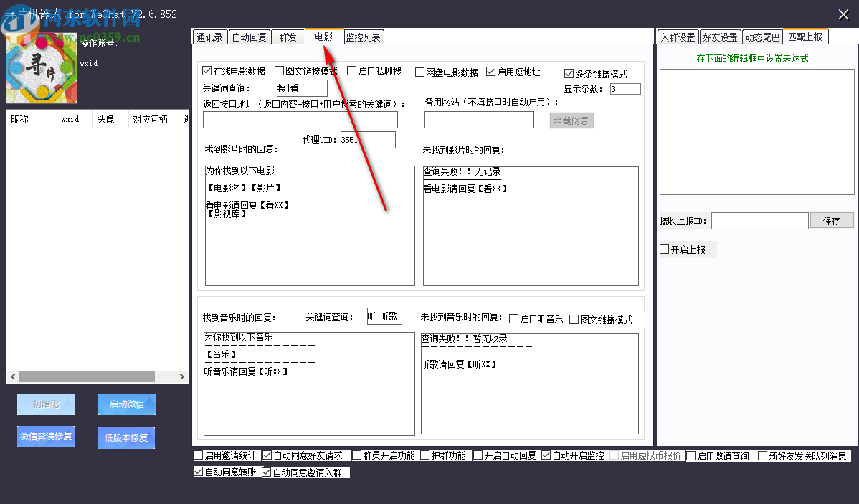Screen dimensions: 859x504
Task: Uncheck the 在线电影数据 option
Action: [x=207, y=71]
